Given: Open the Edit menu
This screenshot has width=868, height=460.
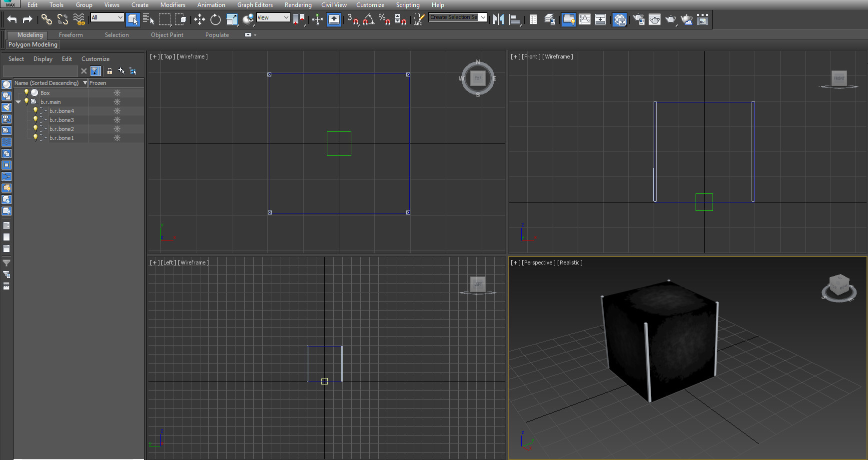Looking at the screenshot, I should [x=32, y=5].
